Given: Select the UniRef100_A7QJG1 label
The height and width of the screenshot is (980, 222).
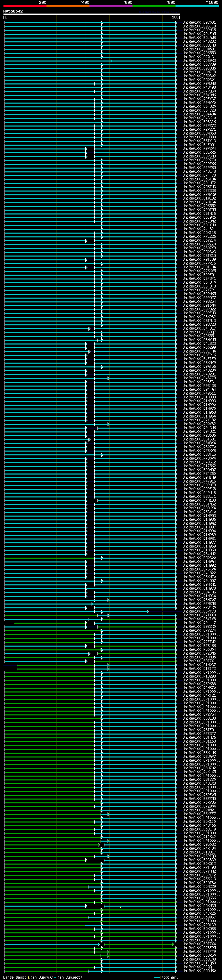Looking at the screenshot, I should coord(199,57).
